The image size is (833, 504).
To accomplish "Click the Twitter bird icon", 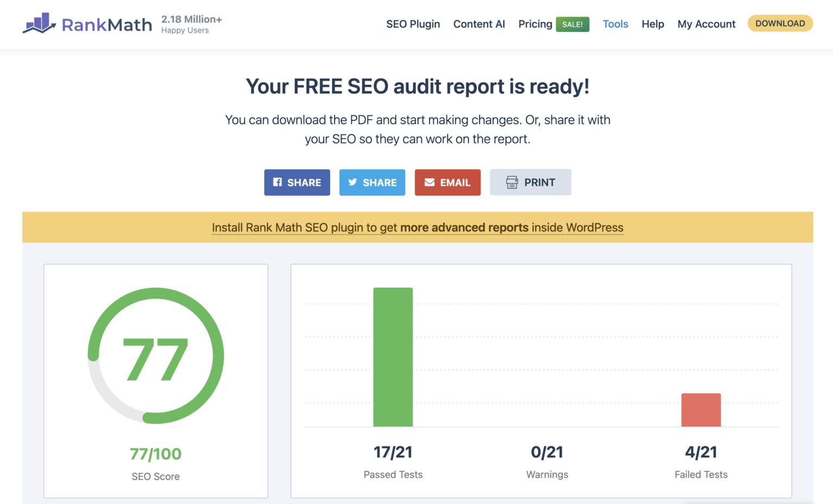I will [x=353, y=182].
